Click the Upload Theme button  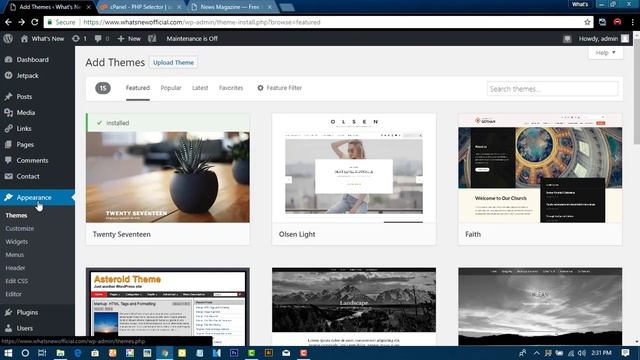click(x=173, y=62)
